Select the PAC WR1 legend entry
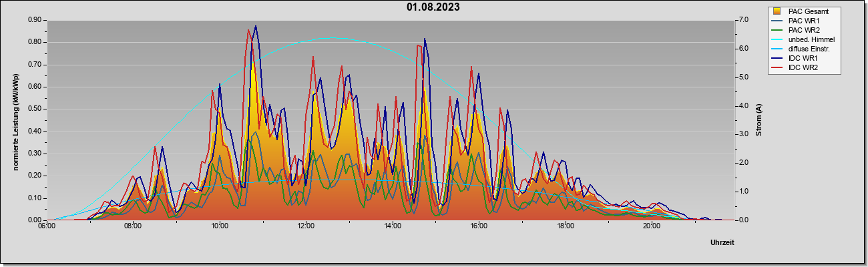 click(804, 21)
